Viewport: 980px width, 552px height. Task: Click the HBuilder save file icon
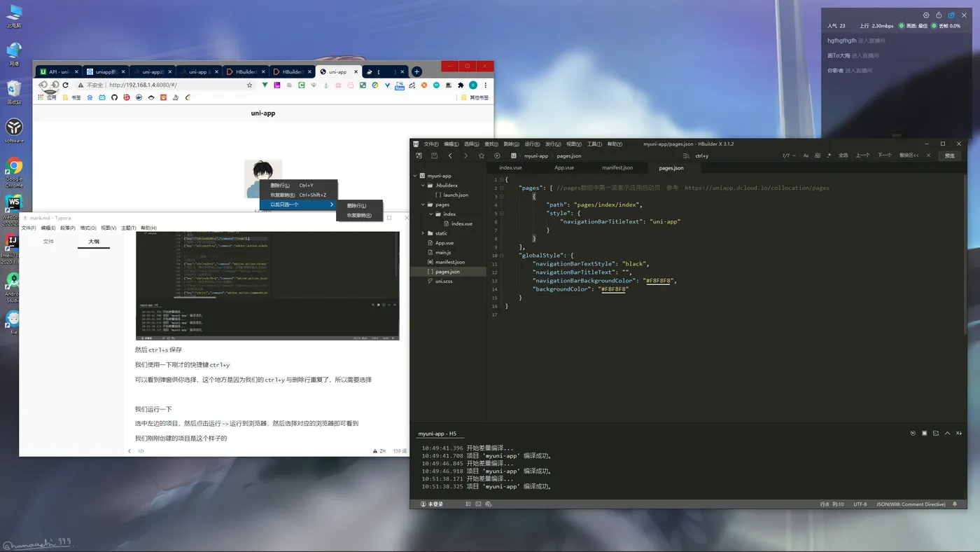pyautogui.click(x=434, y=156)
